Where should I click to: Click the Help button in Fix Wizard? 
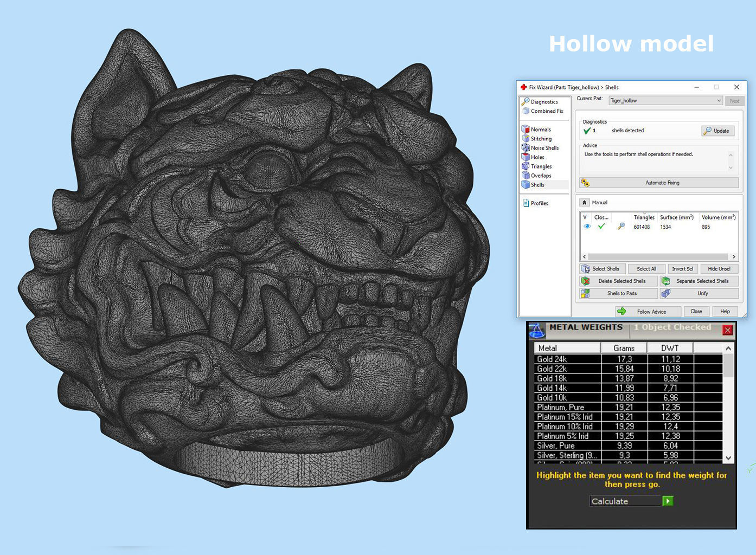[725, 312]
